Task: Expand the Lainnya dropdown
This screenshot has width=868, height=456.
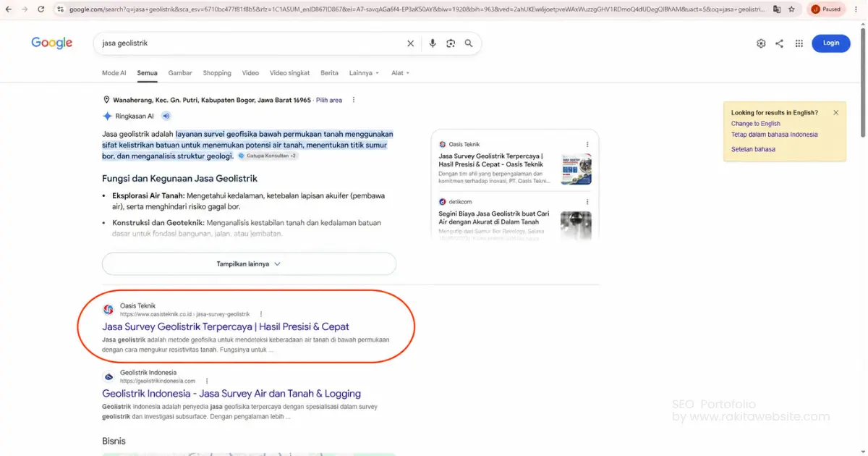Action: [364, 73]
